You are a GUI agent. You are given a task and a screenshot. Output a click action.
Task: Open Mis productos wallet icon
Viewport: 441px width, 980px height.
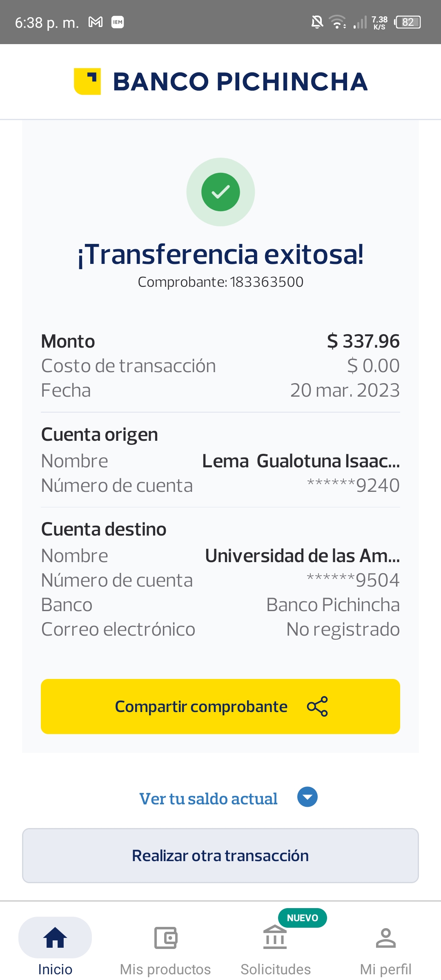point(165,938)
